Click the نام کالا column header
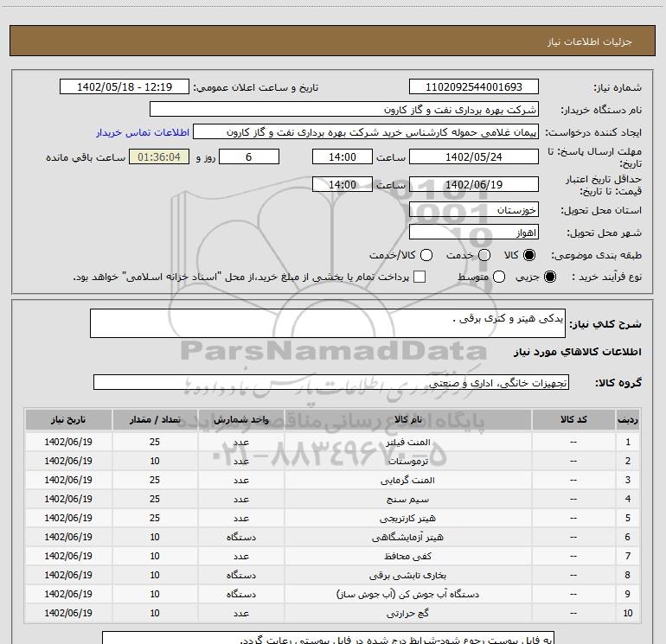The height and width of the screenshot is (644, 666). coord(407,419)
